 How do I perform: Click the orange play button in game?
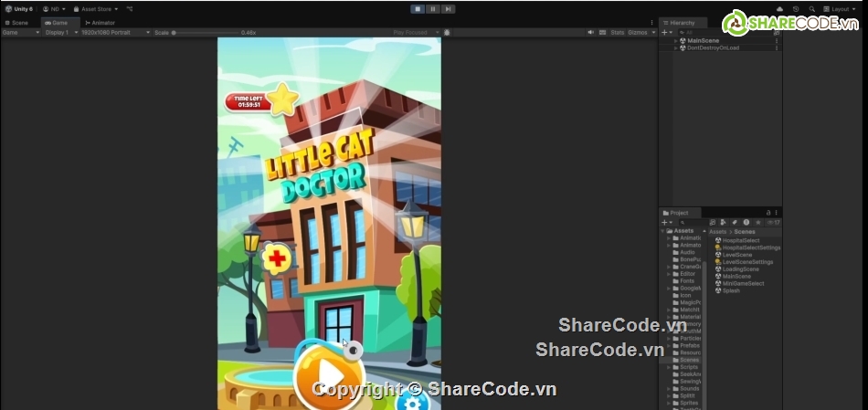[329, 375]
